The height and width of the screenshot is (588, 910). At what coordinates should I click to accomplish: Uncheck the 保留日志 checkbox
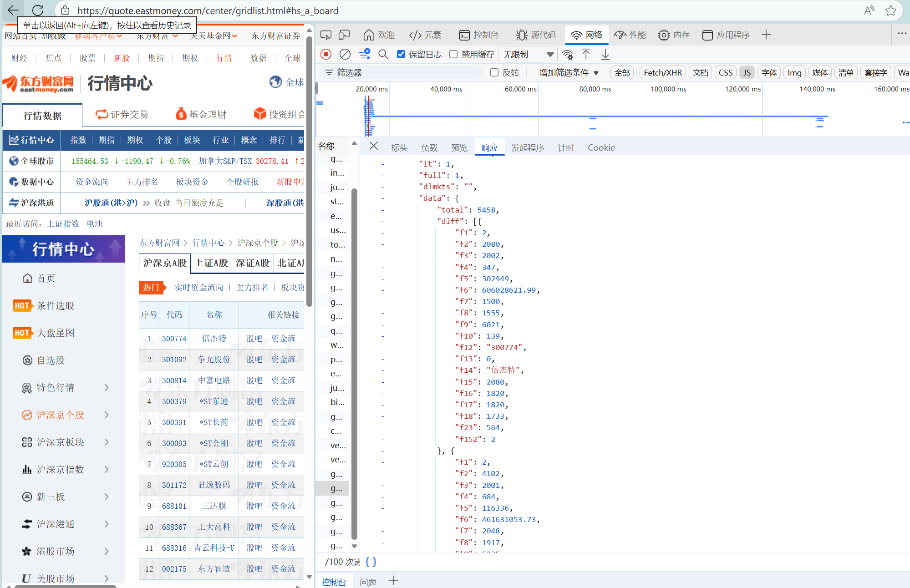click(401, 55)
